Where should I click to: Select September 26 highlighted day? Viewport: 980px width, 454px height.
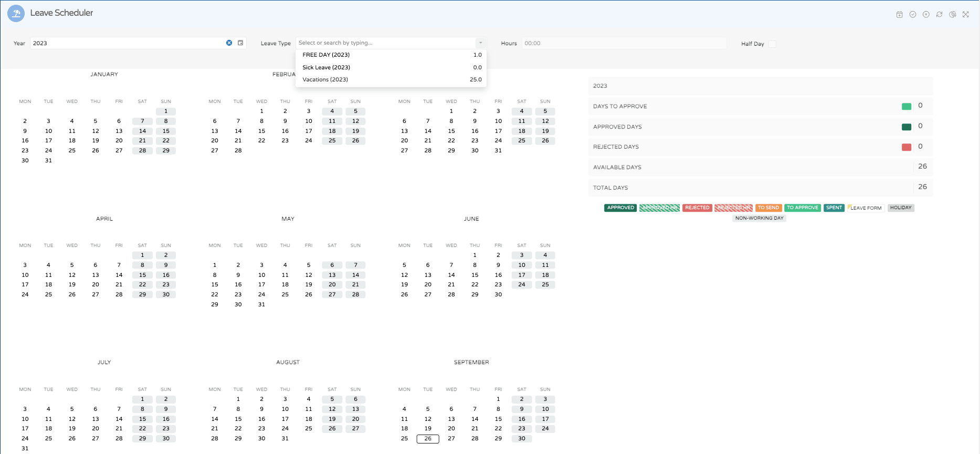pyautogui.click(x=428, y=439)
